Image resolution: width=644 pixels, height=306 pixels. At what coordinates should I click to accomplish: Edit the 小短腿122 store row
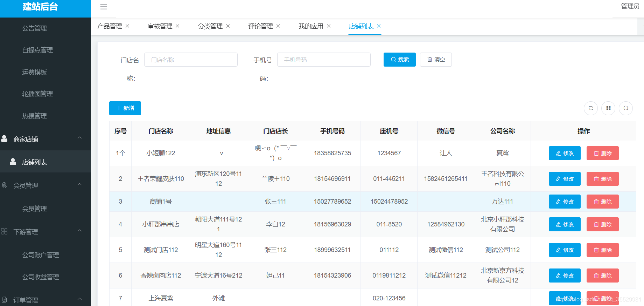pyautogui.click(x=565, y=153)
